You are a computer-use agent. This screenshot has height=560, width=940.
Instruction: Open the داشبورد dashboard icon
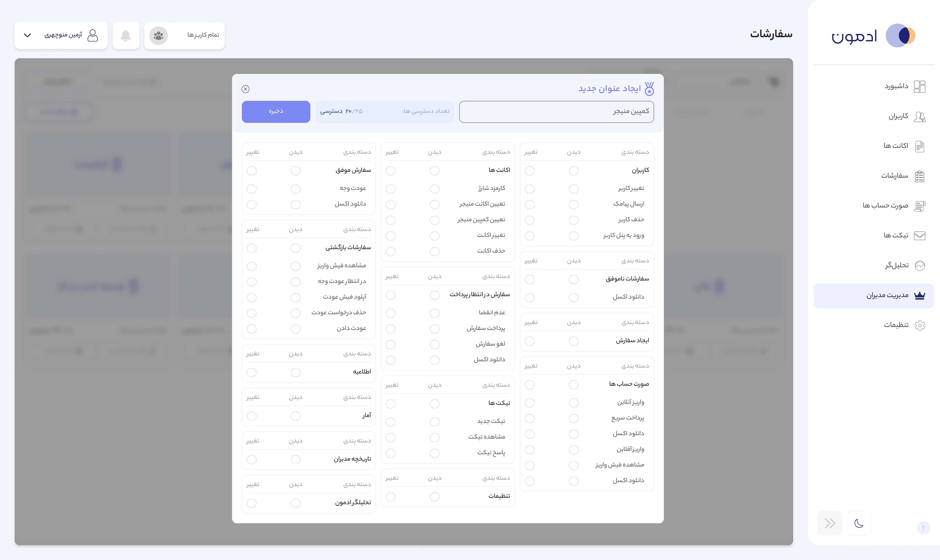point(920,86)
